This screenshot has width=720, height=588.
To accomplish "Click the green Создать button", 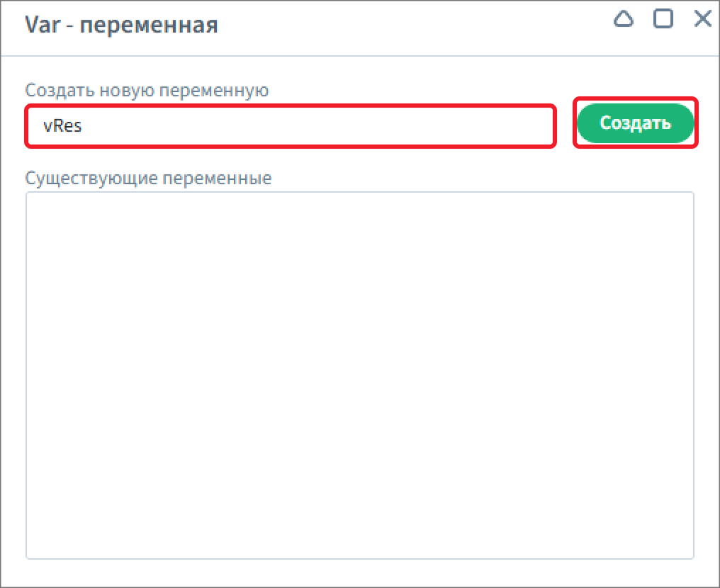I will pos(635,123).
